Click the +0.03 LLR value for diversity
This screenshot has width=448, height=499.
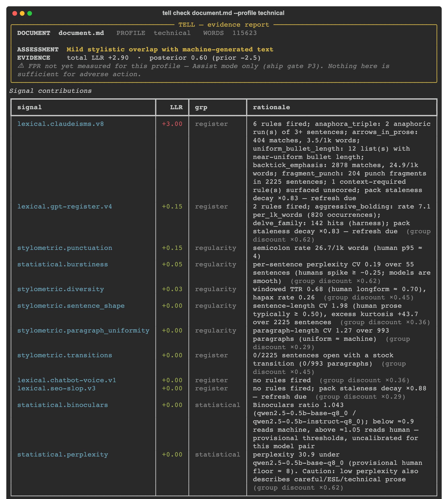pyautogui.click(x=172, y=289)
